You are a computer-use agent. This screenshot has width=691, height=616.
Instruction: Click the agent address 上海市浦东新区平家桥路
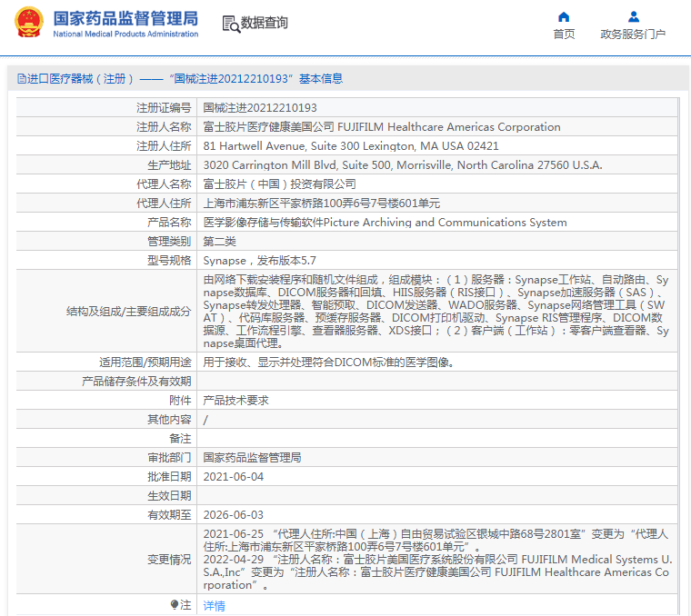[x=321, y=203]
